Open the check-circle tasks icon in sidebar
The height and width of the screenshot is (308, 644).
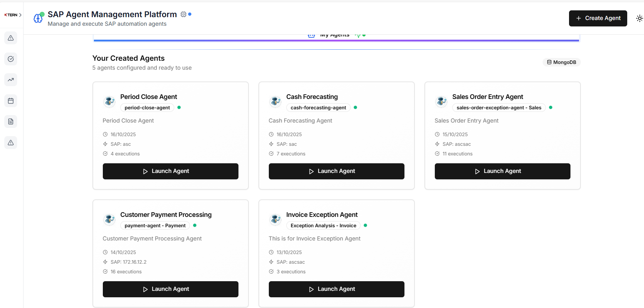(x=11, y=59)
